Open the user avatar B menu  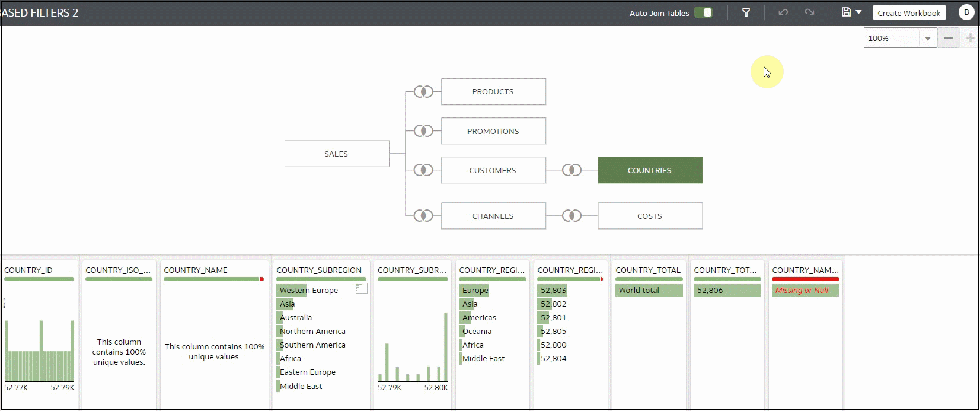tap(966, 12)
